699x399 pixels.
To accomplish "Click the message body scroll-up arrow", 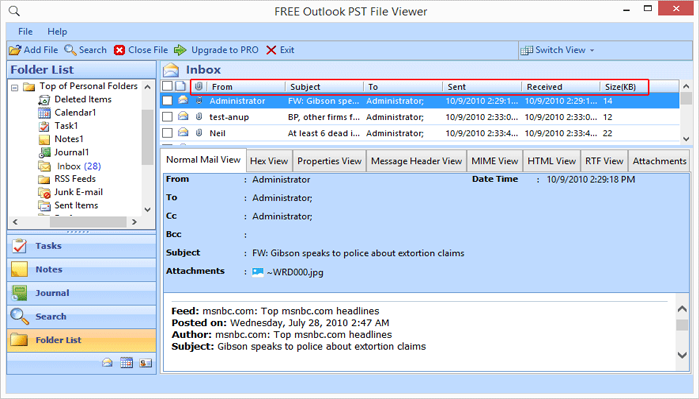I will [x=682, y=309].
